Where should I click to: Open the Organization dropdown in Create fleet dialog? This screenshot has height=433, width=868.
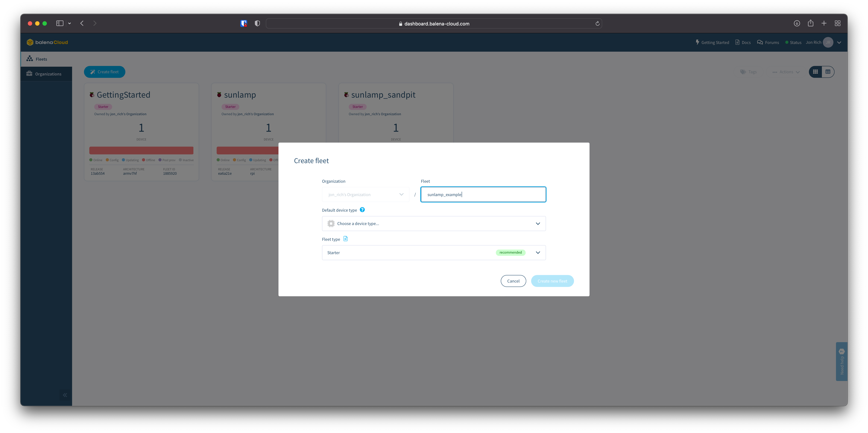365,194
